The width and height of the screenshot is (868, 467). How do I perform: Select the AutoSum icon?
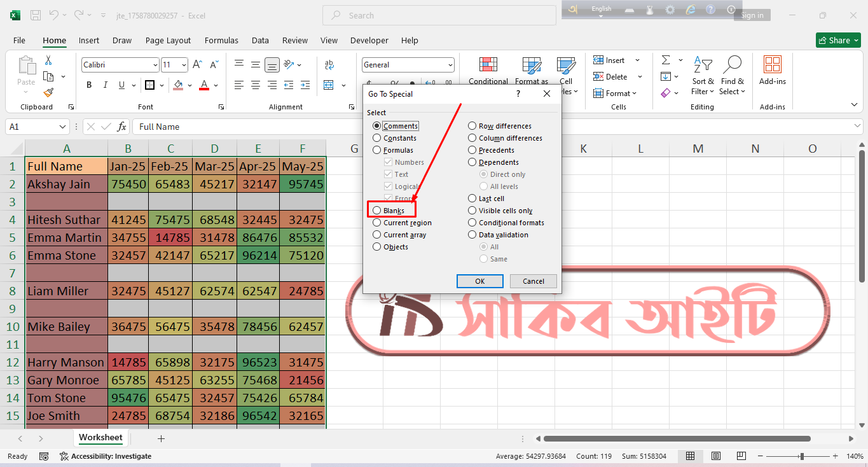(665, 59)
